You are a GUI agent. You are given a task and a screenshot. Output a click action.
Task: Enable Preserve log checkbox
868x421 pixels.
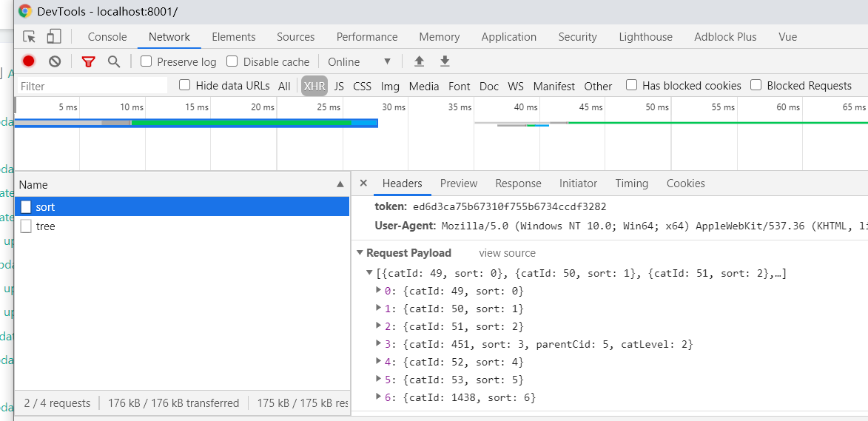[x=146, y=61]
